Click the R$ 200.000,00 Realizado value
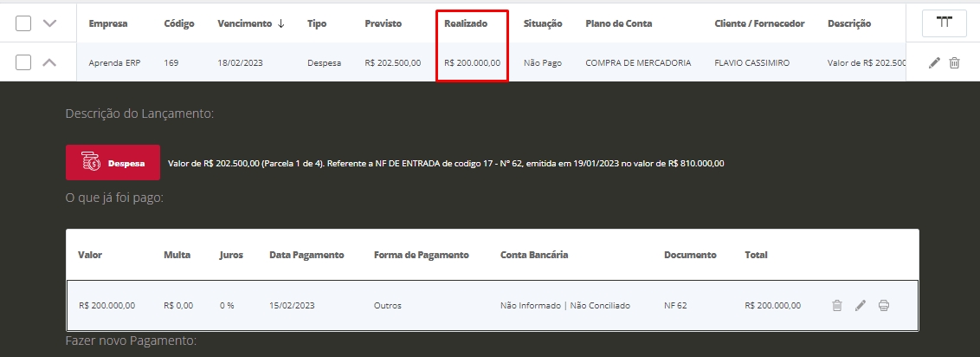This screenshot has height=357, width=980. point(471,63)
